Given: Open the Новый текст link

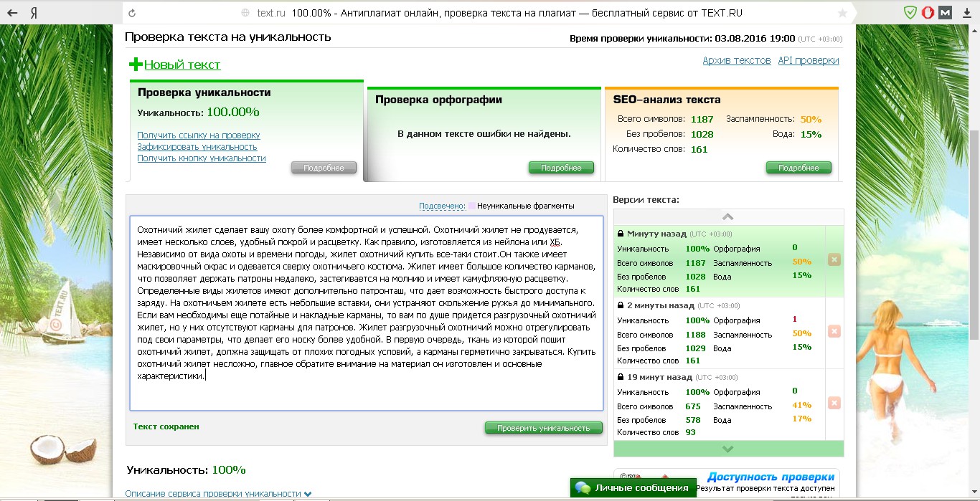Looking at the screenshot, I should coord(182,65).
